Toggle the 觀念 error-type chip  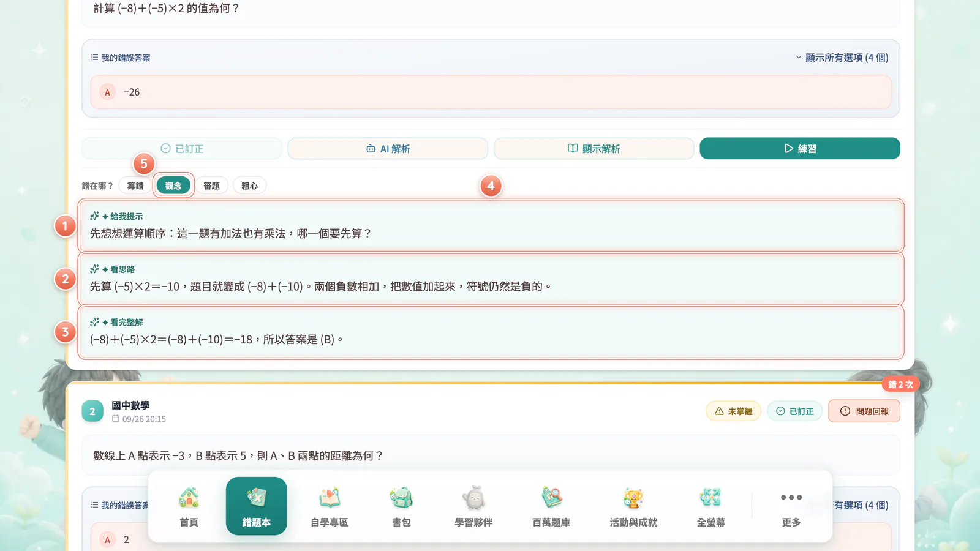coord(173,186)
